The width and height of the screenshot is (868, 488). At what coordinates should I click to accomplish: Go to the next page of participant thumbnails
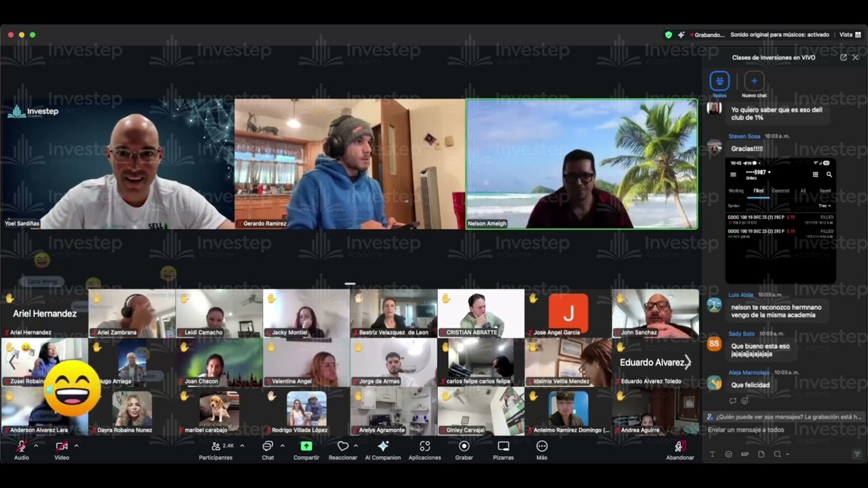pyautogui.click(x=688, y=362)
